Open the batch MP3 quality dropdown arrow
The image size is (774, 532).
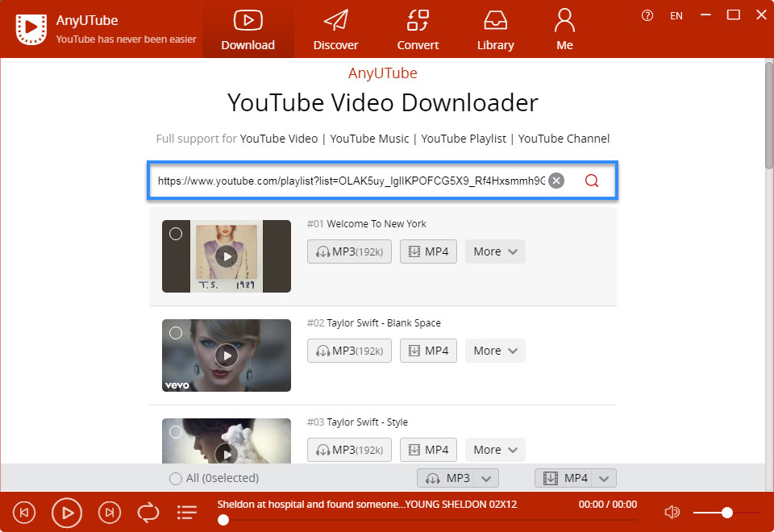(486, 478)
